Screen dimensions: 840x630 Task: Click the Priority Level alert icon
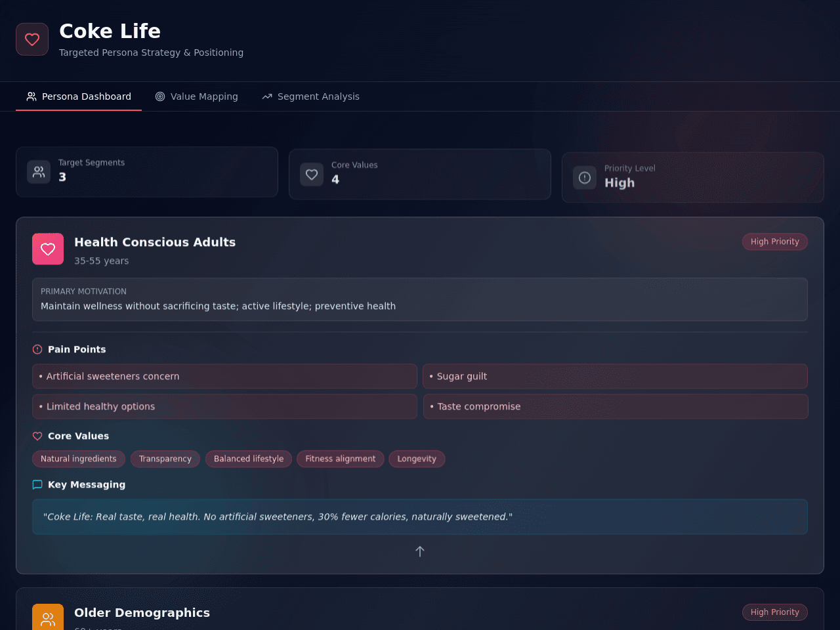[585, 178]
